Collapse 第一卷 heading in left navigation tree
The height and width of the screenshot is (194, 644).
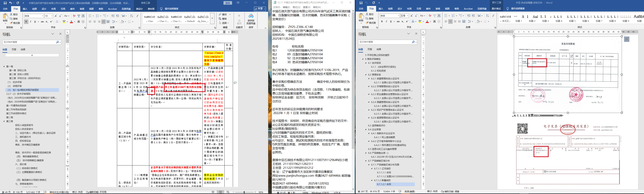[4, 67]
